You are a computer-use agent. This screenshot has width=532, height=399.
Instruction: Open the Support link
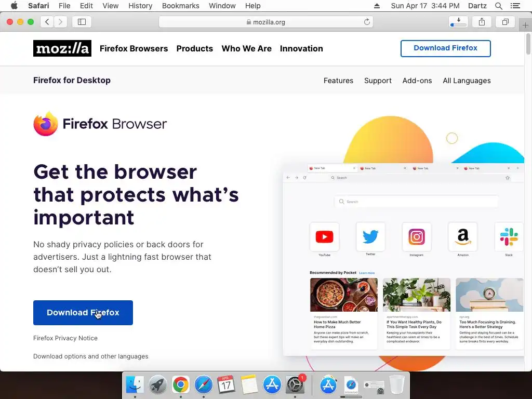(x=378, y=81)
